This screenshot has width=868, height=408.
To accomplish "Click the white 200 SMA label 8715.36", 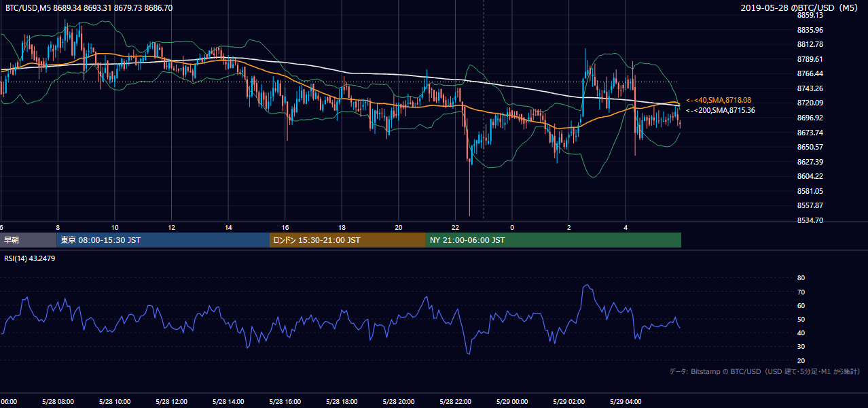I will [x=720, y=110].
